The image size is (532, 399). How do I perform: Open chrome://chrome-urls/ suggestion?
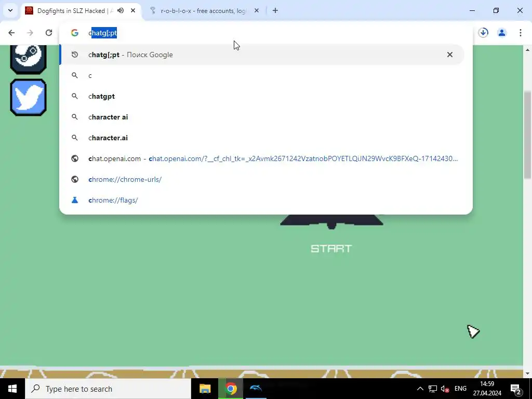pyautogui.click(x=262, y=179)
